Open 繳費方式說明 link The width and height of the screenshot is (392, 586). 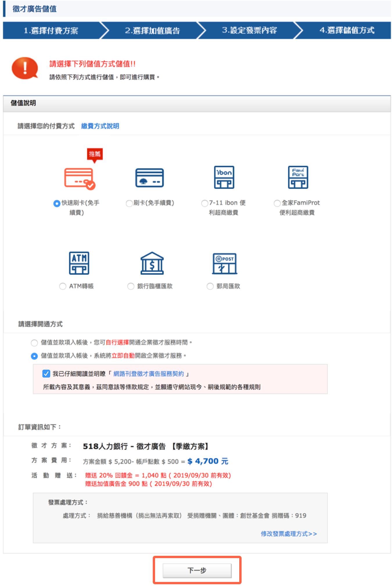(x=100, y=126)
